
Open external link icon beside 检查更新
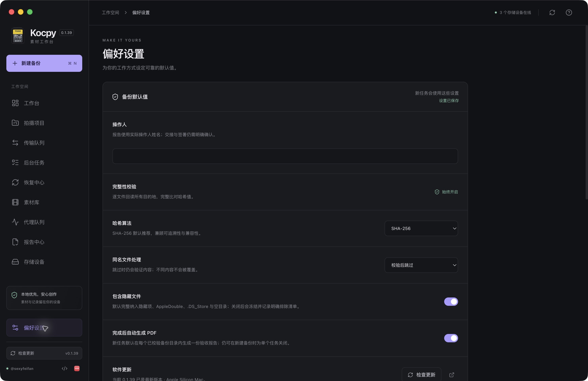(x=452, y=375)
